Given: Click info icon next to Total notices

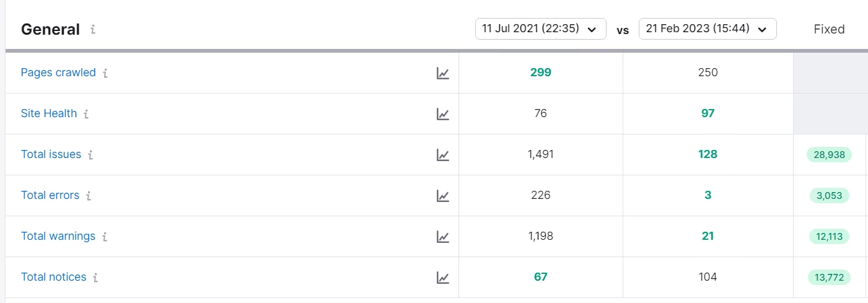Looking at the screenshot, I should [95, 278].
